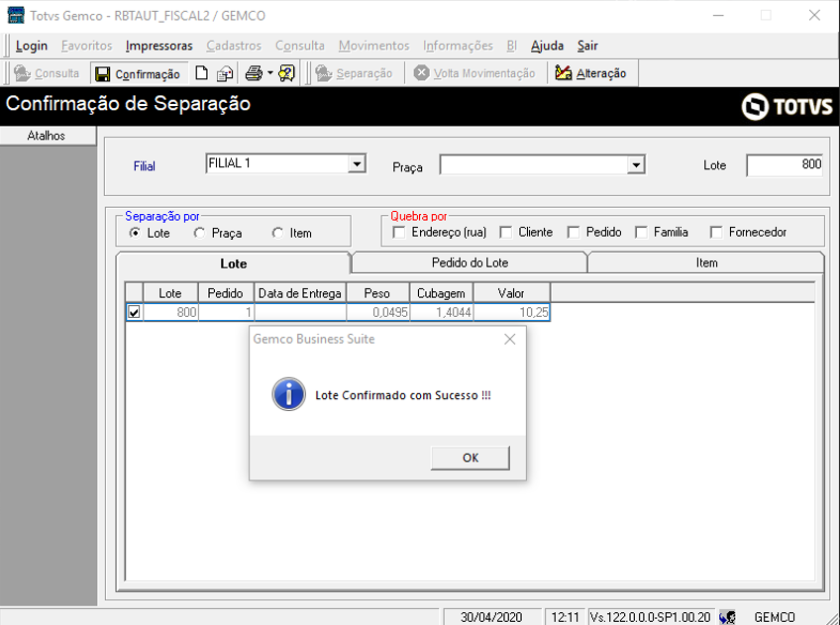Click the Cubagem cell 1,4044

442,312
